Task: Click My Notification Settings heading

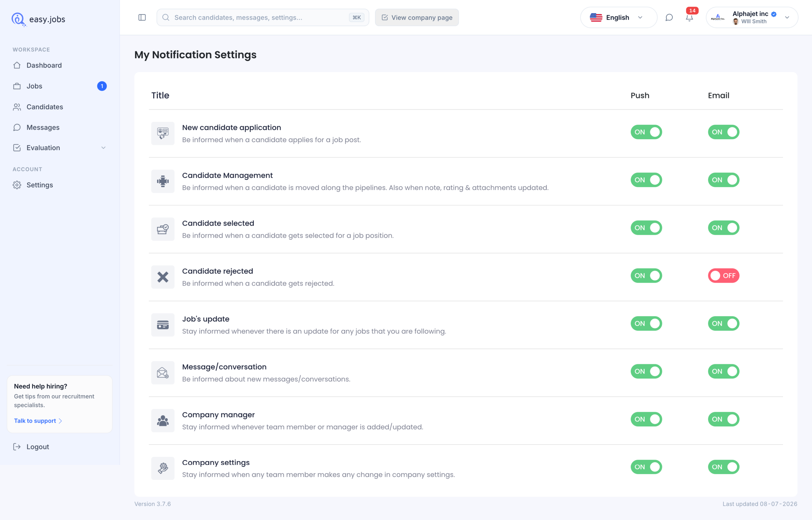Action: (x=195, y=55)
